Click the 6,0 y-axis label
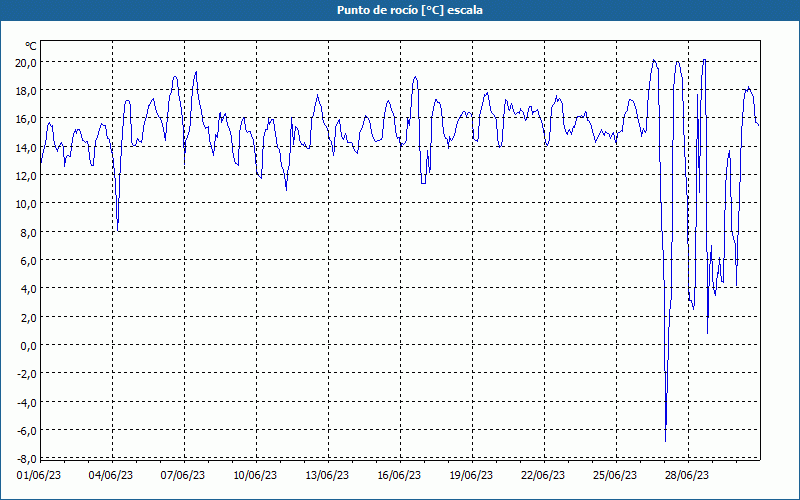Screen dimensions: 800x500 29,261
